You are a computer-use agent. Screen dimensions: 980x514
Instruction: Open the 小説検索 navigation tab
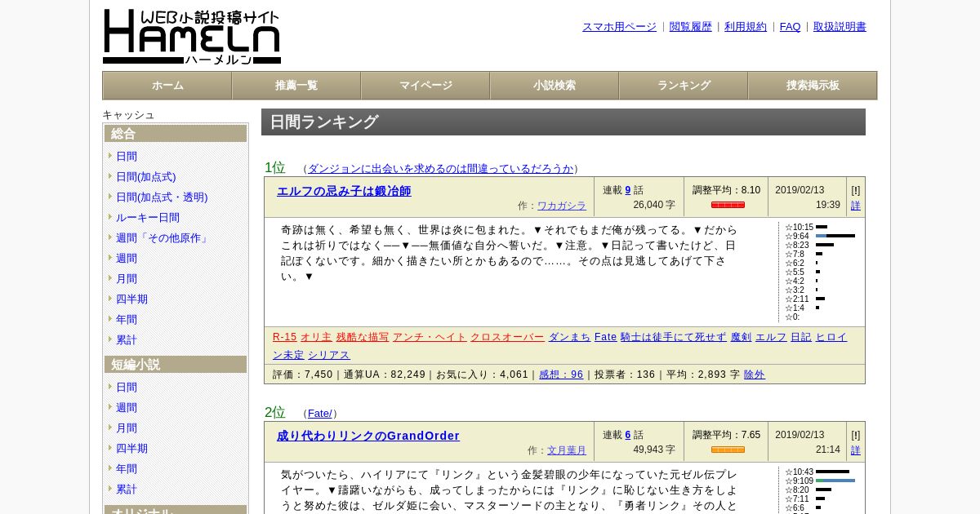click(555, 86)
